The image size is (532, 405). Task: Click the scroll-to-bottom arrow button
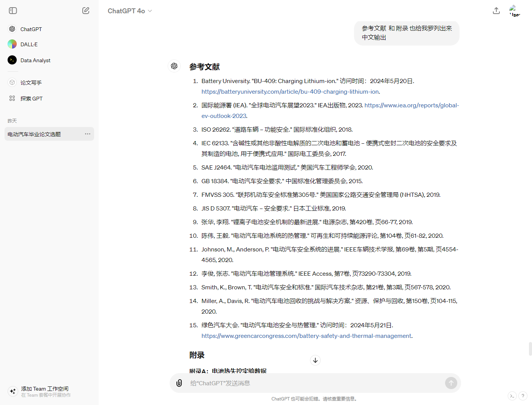click(x=315, y=360)
